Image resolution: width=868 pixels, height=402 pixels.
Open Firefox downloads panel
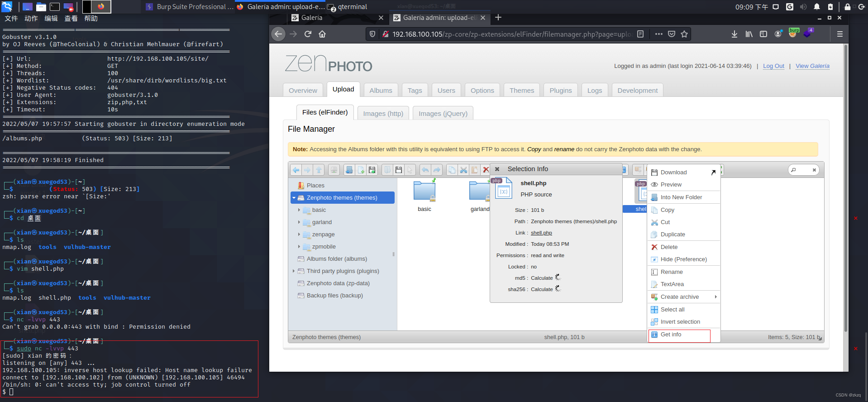tap(734, 34)
